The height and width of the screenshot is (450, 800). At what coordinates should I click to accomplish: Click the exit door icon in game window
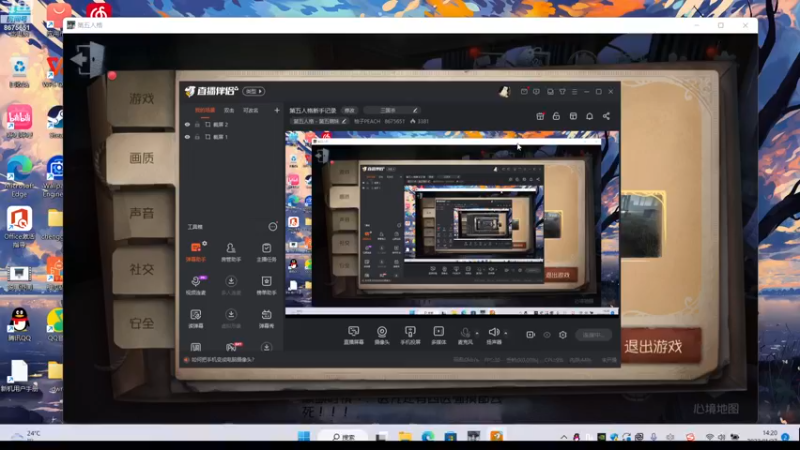88,59
